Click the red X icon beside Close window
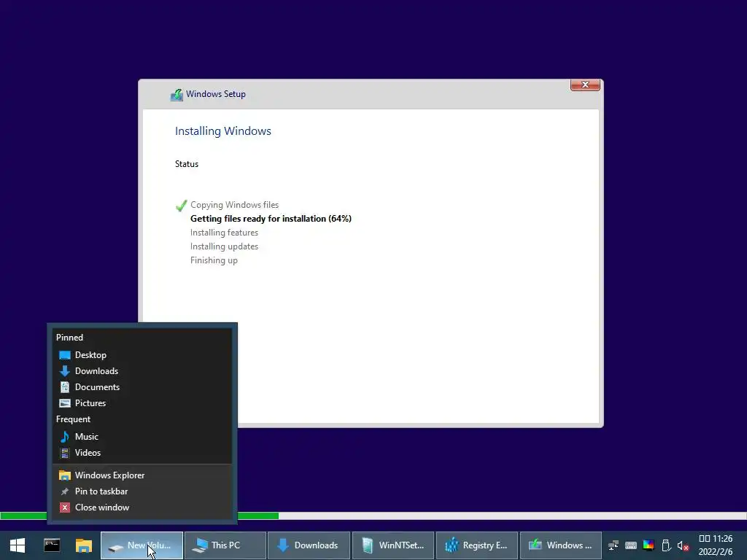 [x=65, y=507]
